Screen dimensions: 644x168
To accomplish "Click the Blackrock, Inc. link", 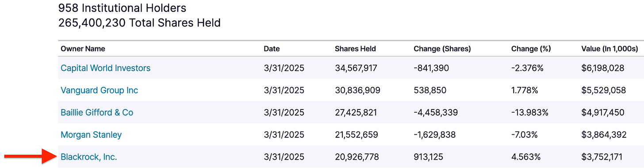I will (x=89, y=156).
